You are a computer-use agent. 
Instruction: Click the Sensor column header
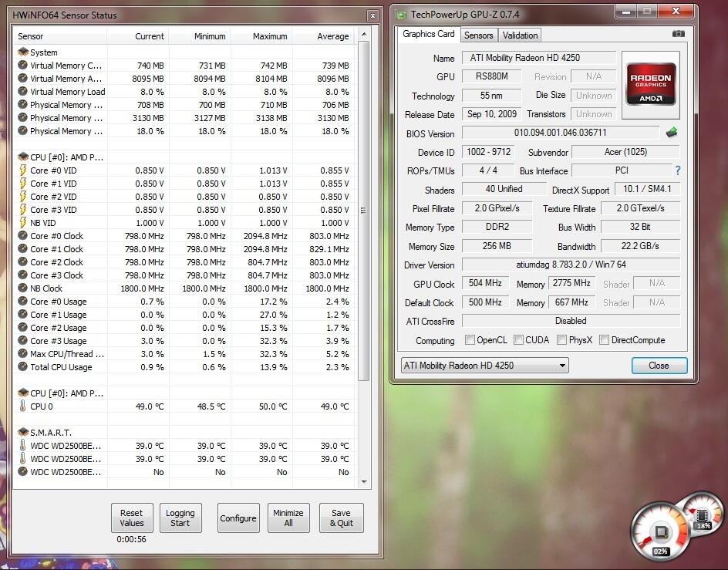[60, 36]
